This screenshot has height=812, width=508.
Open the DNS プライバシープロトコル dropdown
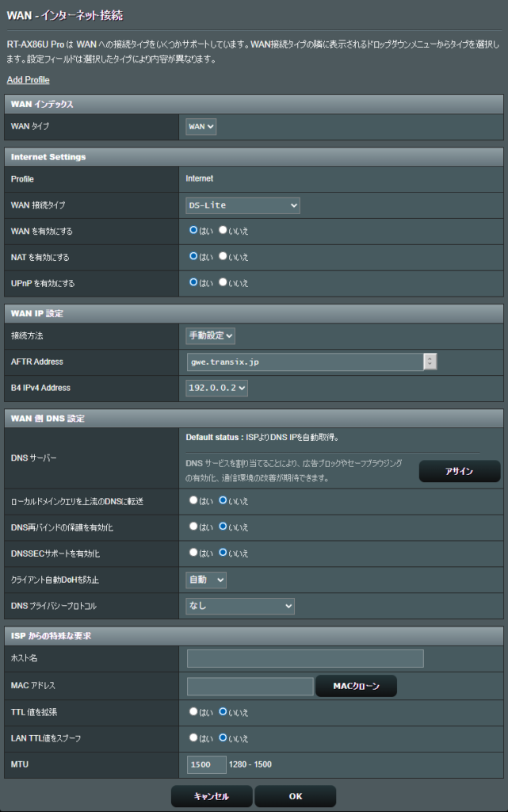coord(240,607)
